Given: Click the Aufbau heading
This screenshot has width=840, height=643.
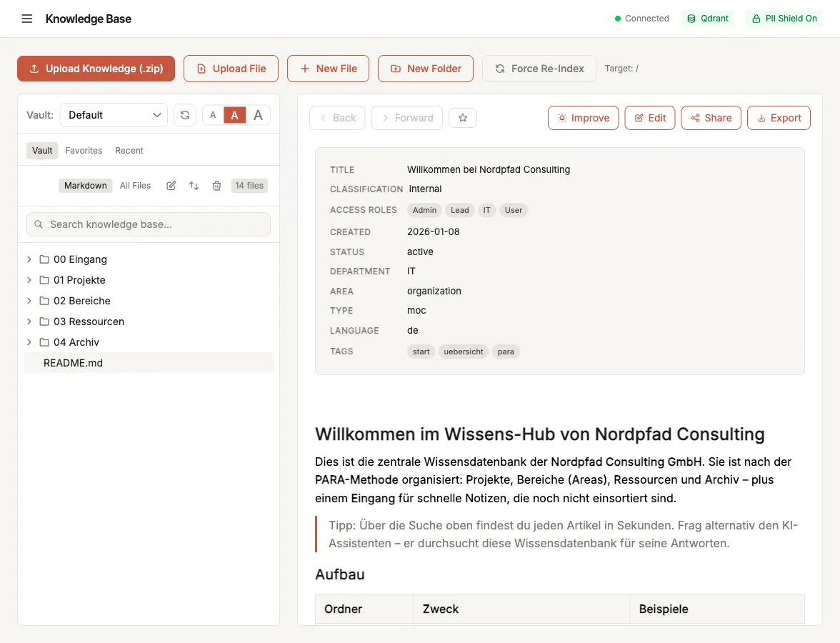Looking at the screenshot, I should coord(340,574).
